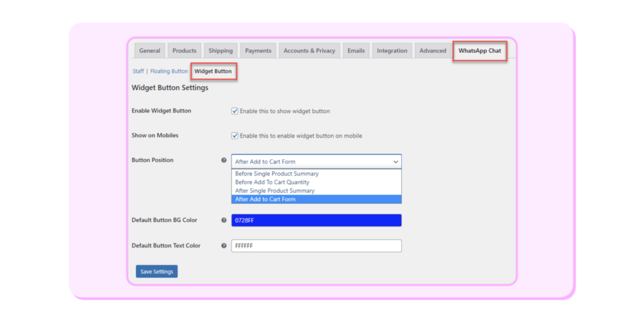Select the Widget Button sub-tab

tap(213, 71)
